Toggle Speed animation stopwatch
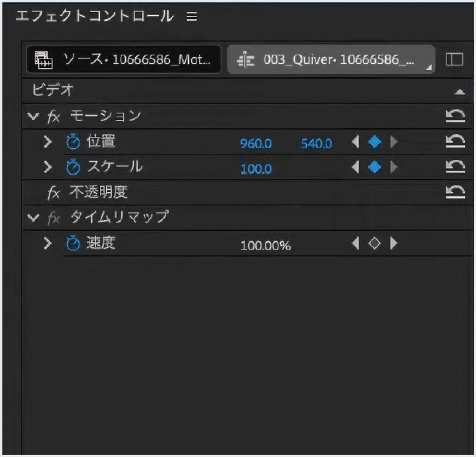Viewport: 476px width, 457px height. pos(73,244)
